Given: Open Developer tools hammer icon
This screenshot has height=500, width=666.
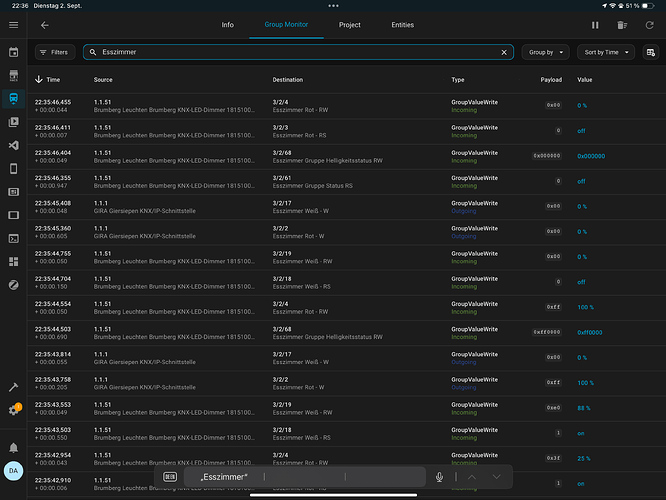Looking at the screenshot, I should 14,387.
